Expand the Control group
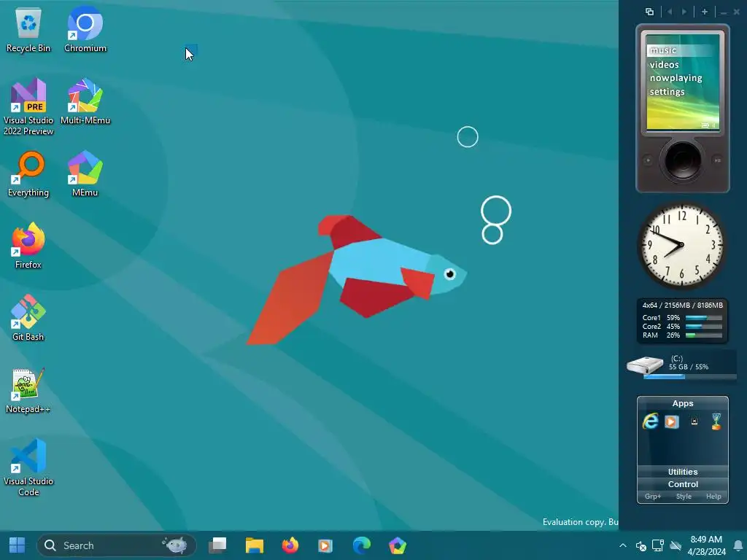The width and height of the screenshot is (747, 560). (x=682, y=484)
